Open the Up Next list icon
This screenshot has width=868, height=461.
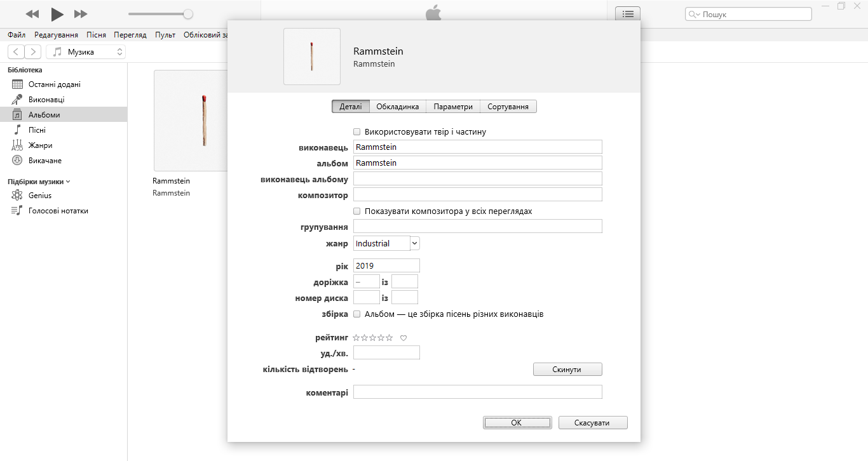point(628,14)
